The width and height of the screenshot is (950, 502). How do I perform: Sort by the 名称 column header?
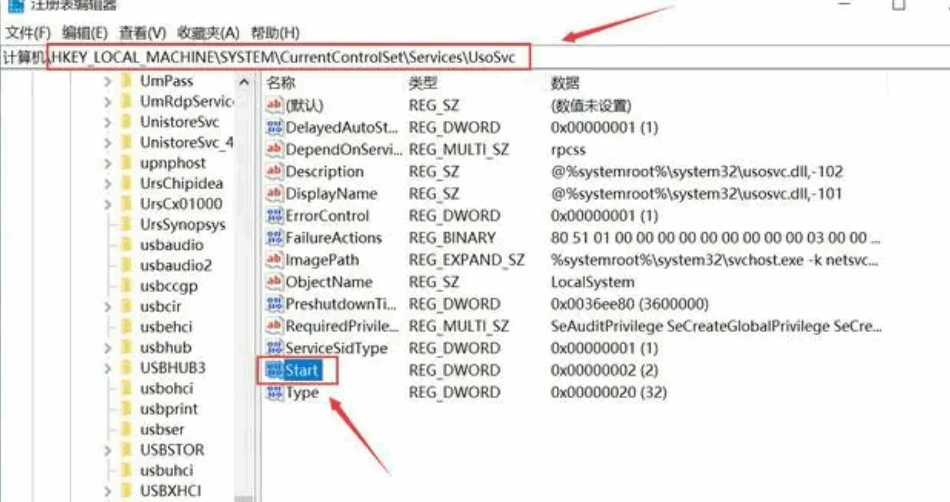click(281, 82)
